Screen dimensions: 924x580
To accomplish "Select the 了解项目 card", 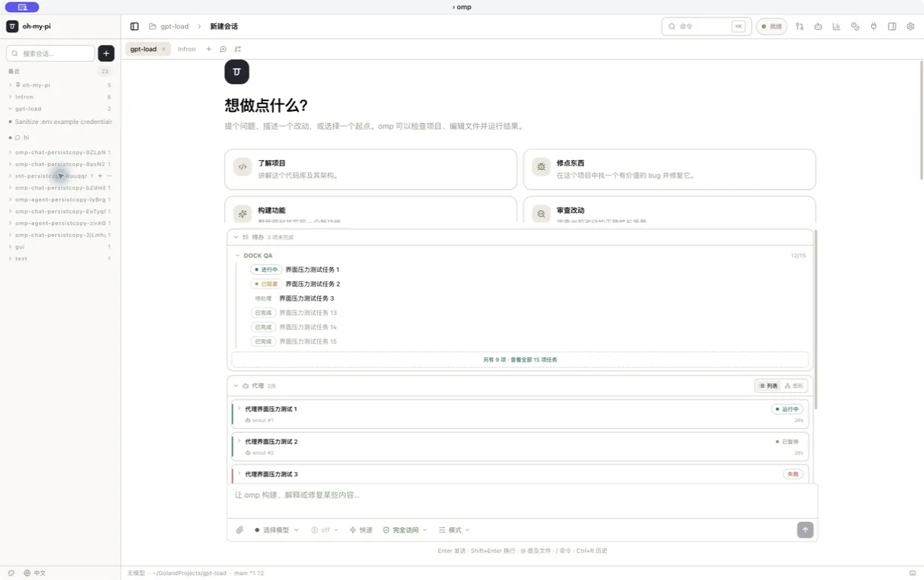I will pyautogui.click(x=371, y=169).
